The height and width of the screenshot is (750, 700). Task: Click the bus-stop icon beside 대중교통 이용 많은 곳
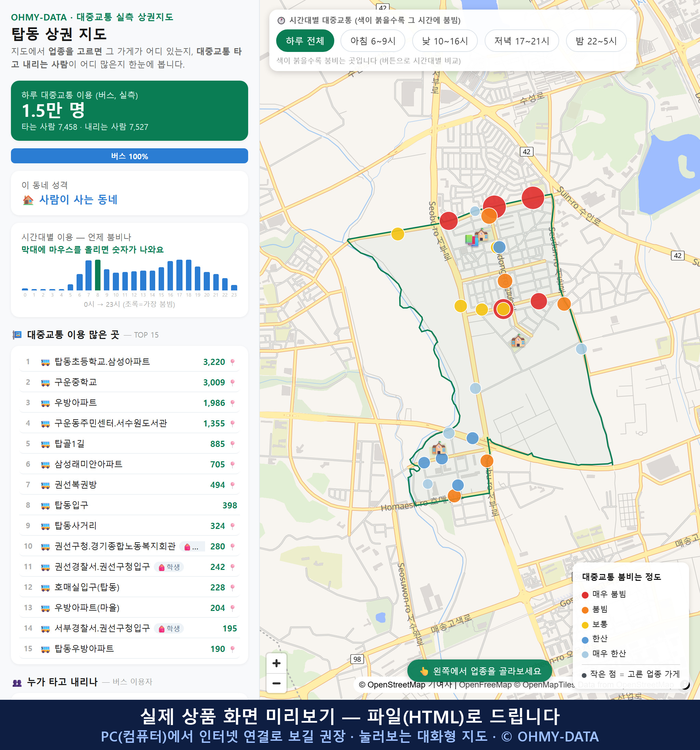click(x=17, y=335)
